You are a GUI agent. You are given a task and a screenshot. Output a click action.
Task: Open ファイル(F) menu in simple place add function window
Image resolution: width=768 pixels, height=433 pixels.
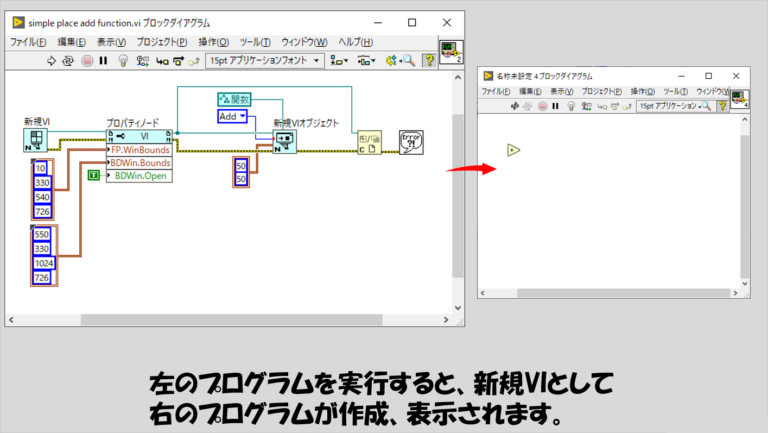click(x=28, y=42)
